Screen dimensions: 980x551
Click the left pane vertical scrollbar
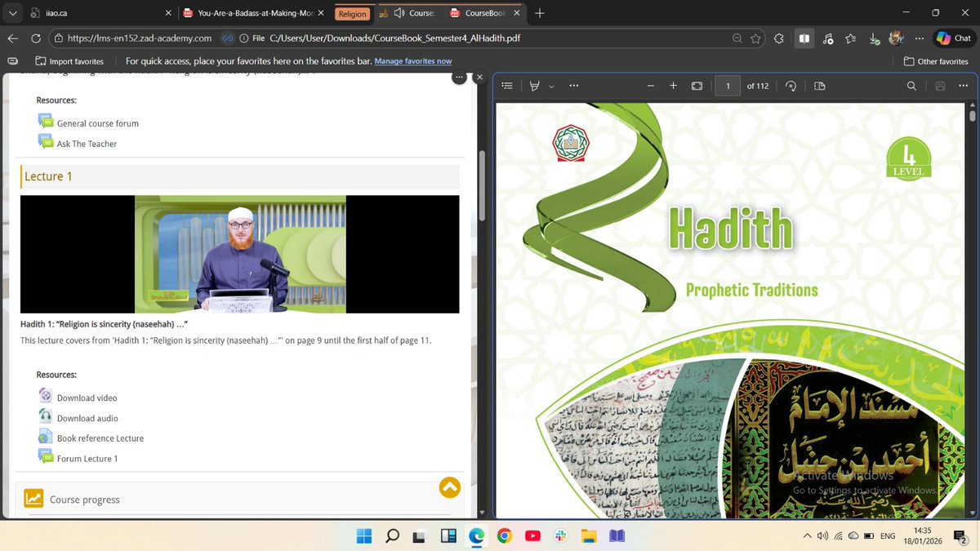point(481,184)
